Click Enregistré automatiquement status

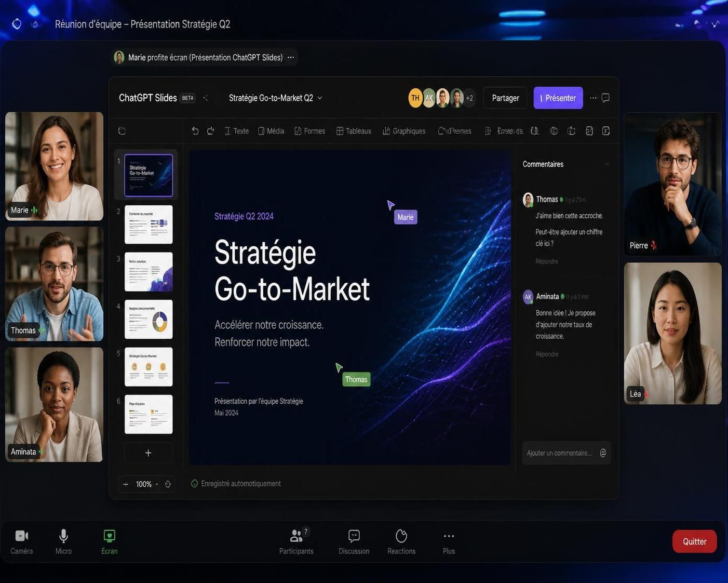(236, 484)
